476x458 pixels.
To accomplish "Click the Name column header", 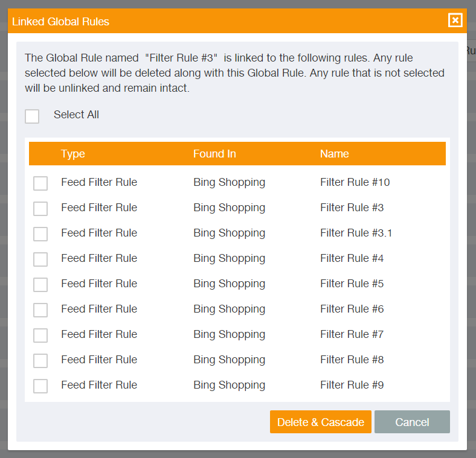I will pyautogui.click(x=334, y=154).
